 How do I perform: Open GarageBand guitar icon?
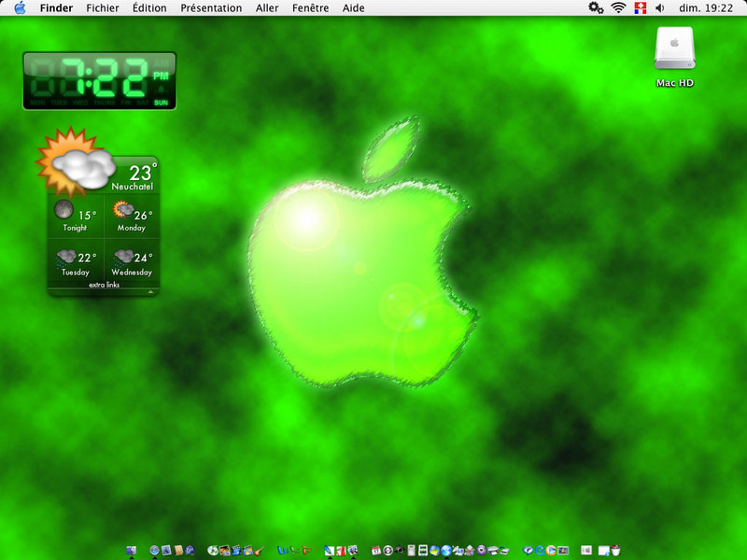coord(260,551)
